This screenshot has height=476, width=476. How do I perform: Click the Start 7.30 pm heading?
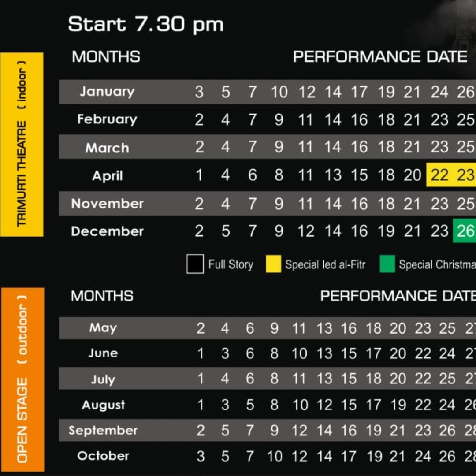pos(146,24)
